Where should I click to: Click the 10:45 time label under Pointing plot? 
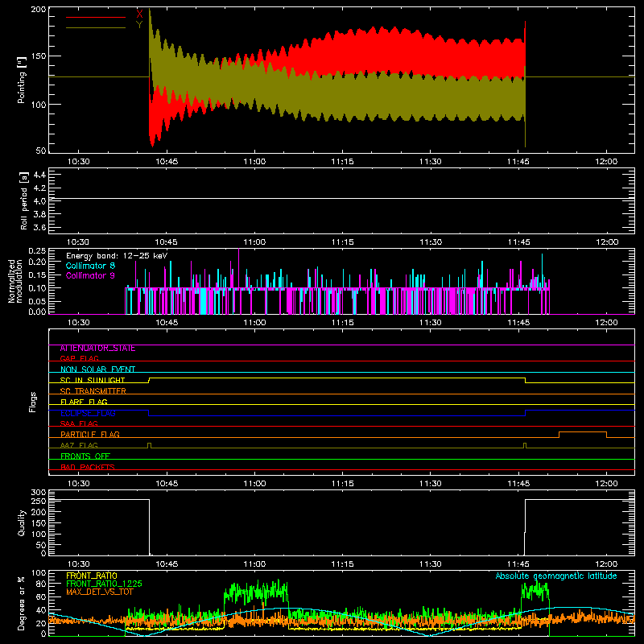[167, 162]
